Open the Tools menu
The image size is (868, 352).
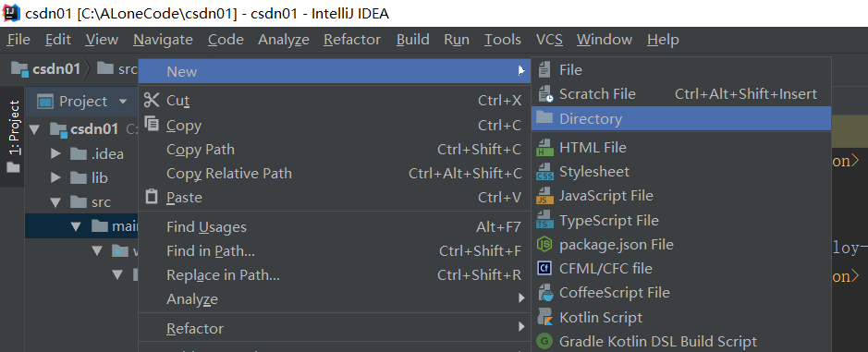(x=503, y=40)
